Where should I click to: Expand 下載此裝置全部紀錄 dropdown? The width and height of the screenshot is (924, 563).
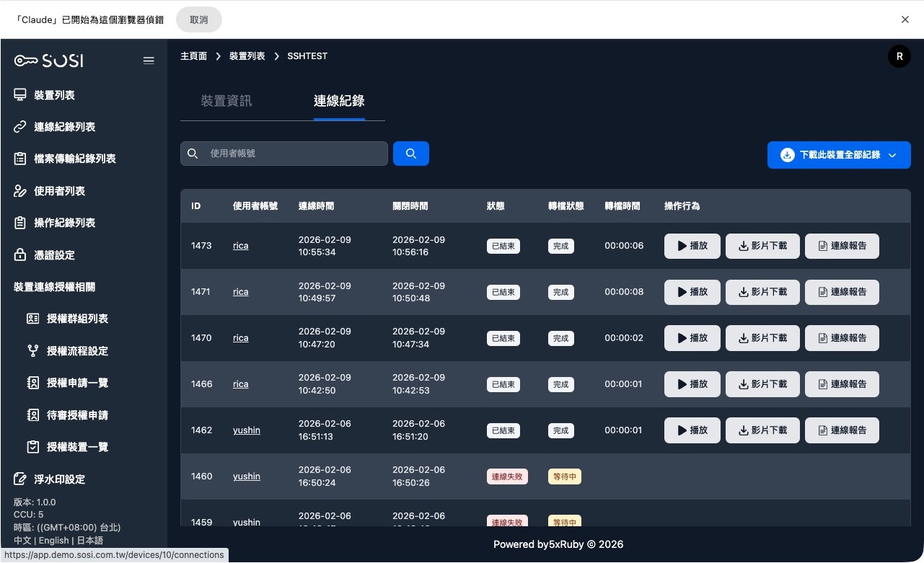tap(839, 155)
